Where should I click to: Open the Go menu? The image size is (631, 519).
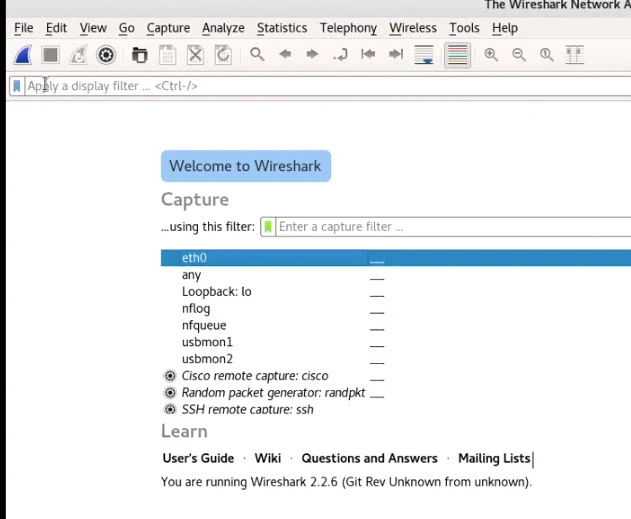[x=126, y=28]
